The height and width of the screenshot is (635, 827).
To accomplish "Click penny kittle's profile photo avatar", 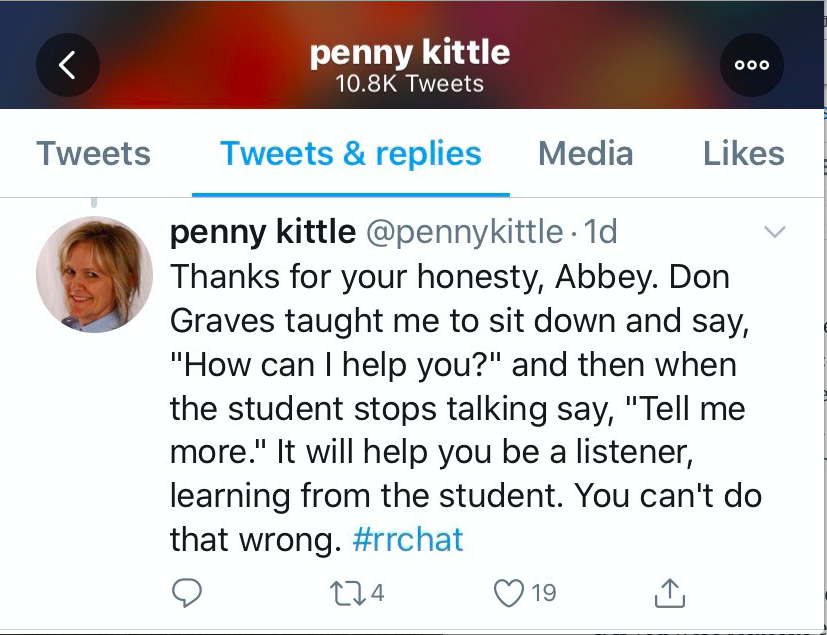I will pos(94,274).
